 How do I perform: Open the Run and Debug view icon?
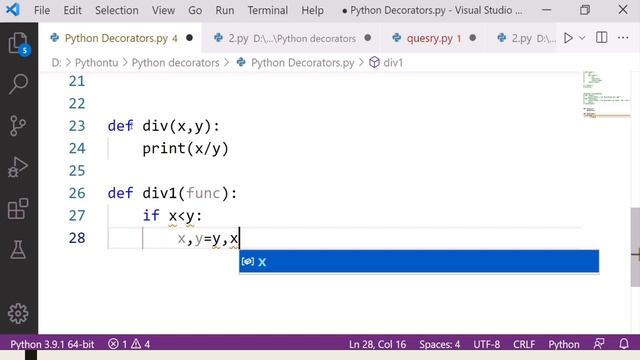(x=18, y=167)
